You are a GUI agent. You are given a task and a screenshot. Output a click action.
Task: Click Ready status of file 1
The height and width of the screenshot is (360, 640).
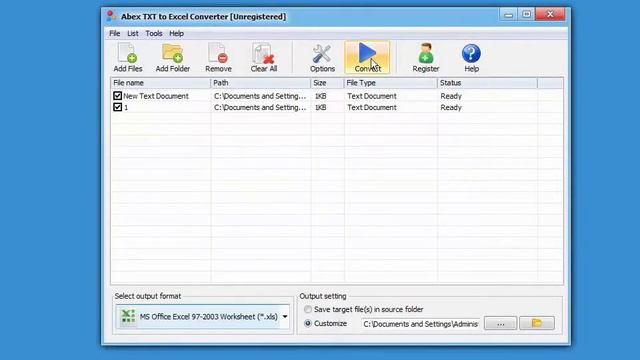pos(451,107)
